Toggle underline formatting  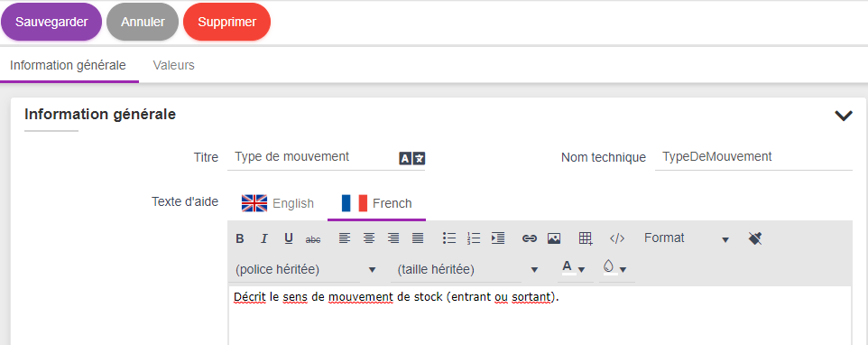click(289, 238)
